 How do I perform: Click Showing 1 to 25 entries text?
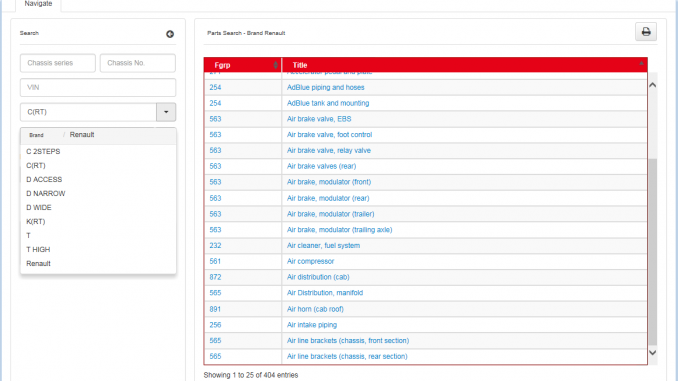(x=251, y=375)
